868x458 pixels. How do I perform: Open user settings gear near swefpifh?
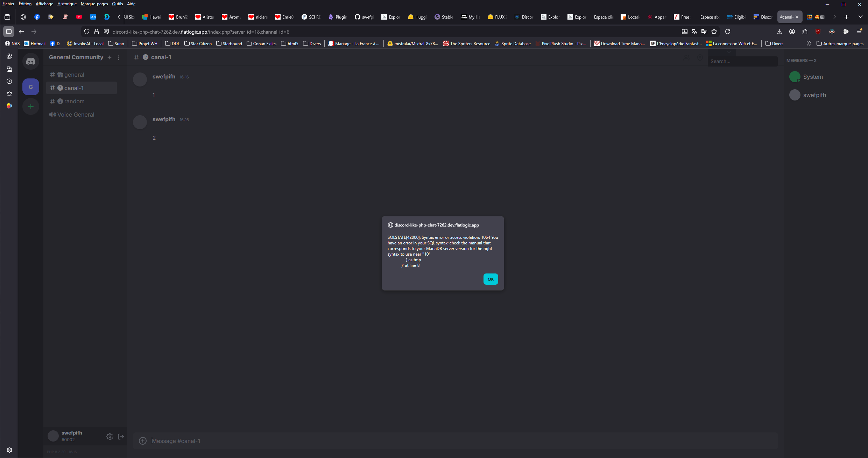(x=110, y=436)
